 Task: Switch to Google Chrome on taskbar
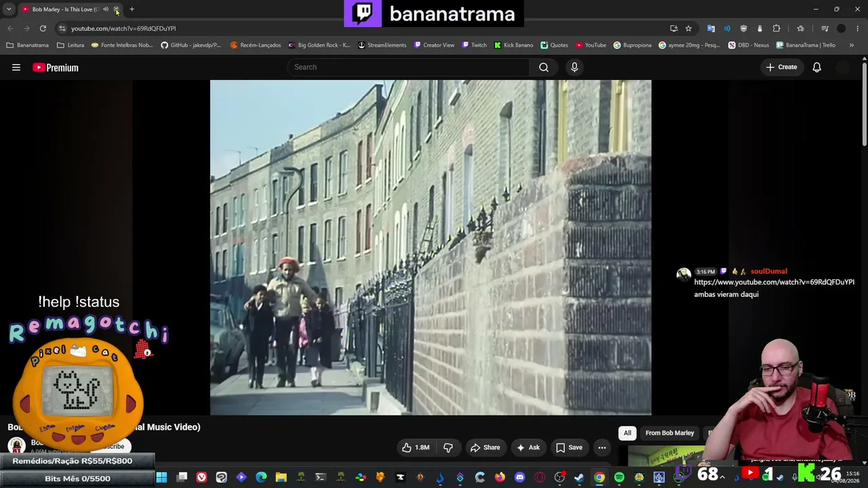599,478
